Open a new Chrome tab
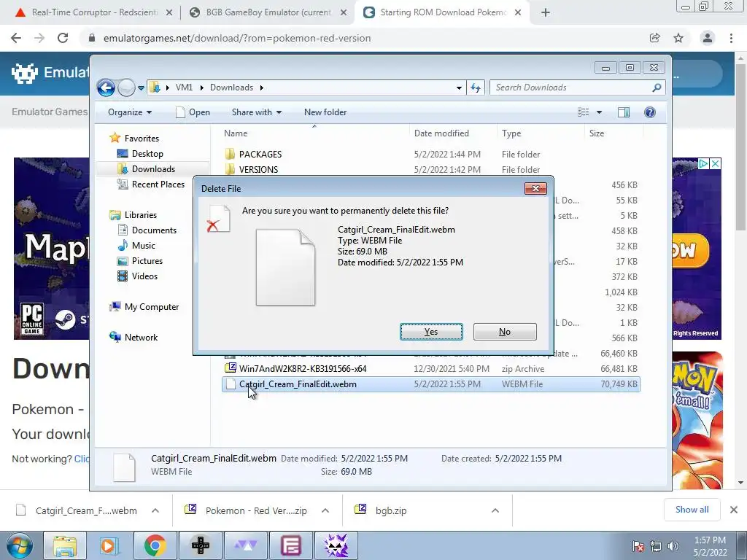 click(x=546, y=13)
